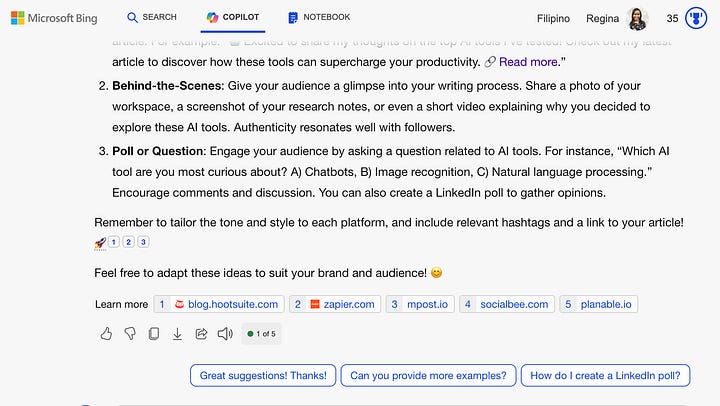Image resolution: width=720 pixels, height=406 pixels.
Task: Open the planable.io source link
Action: 598,304
